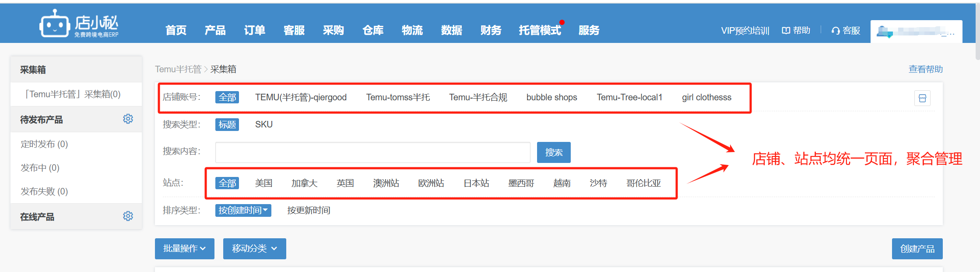Open 帮助 with book icon
The width and height of the screenshot is (980, 272).
(796, 30)
